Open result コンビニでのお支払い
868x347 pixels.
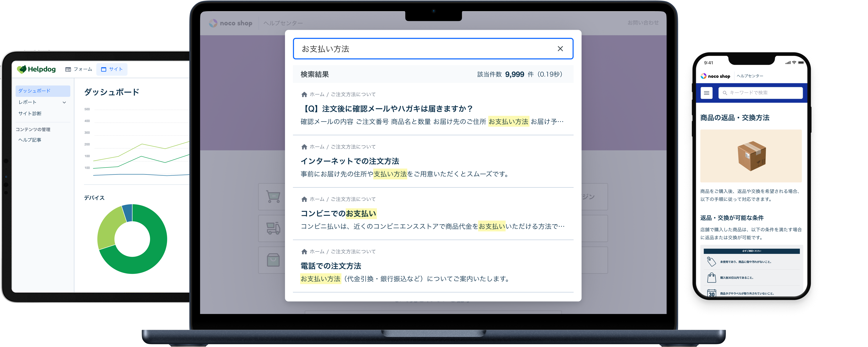(x=338, y=214)
